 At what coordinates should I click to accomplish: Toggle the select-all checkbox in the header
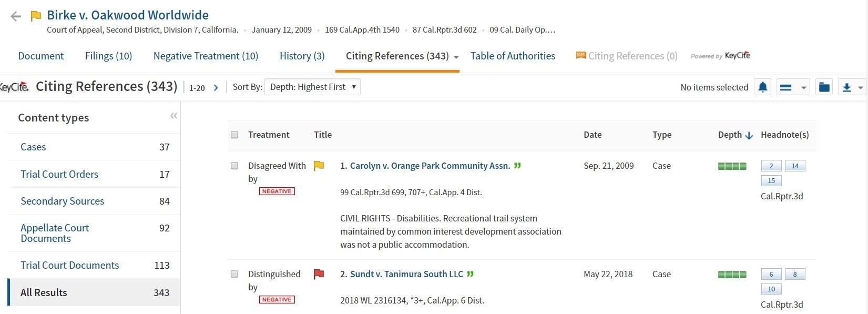click(x=234, y=135)
